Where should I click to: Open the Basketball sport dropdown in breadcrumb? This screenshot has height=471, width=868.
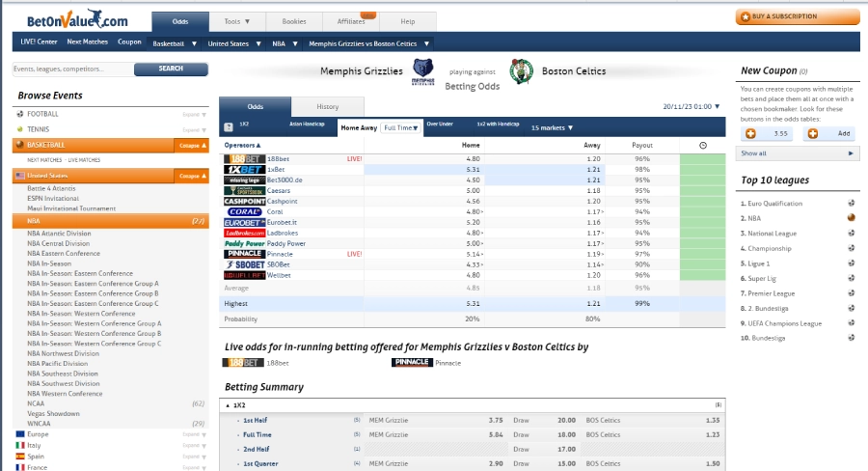tap(175, 43)
